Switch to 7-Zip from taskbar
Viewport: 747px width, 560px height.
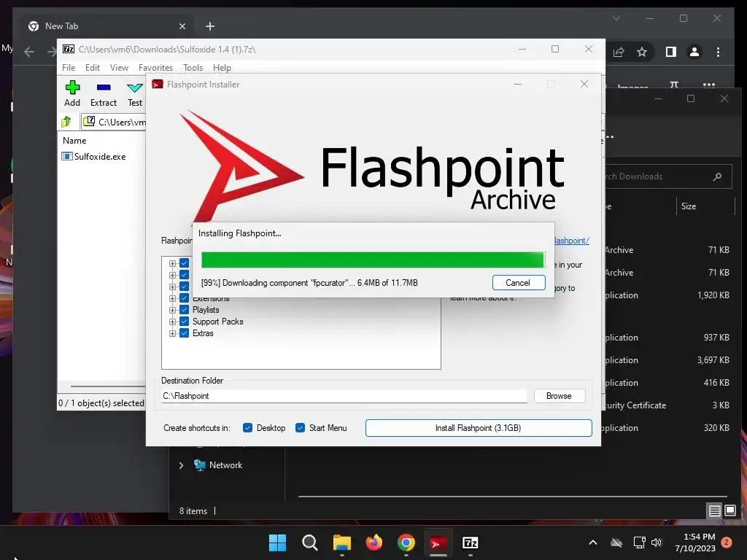[x=471, y=542]
